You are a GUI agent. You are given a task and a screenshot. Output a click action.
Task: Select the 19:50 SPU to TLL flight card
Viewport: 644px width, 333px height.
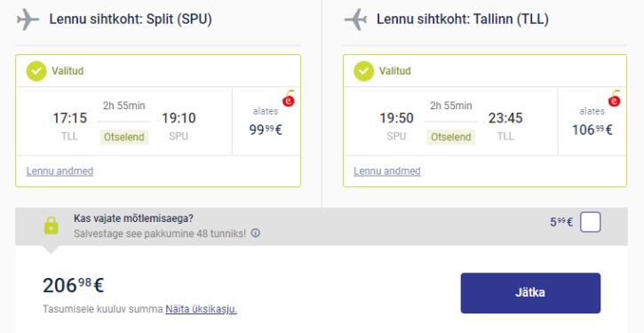[x=485, y=121]
